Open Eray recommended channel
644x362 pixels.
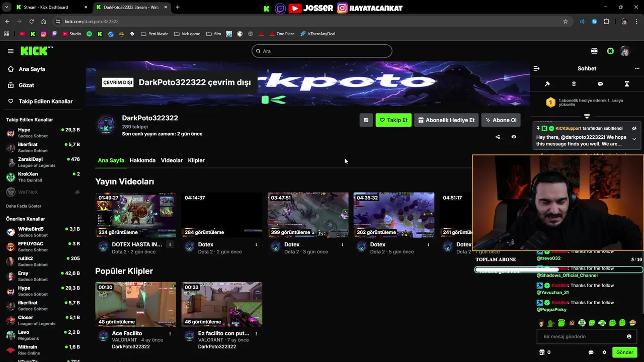point(42,276)
